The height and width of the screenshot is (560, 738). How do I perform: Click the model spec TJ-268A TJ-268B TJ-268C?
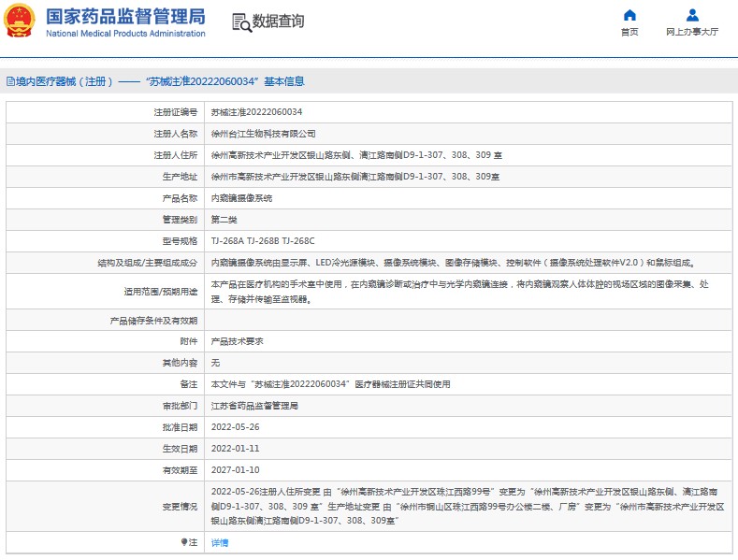(268, 241)
